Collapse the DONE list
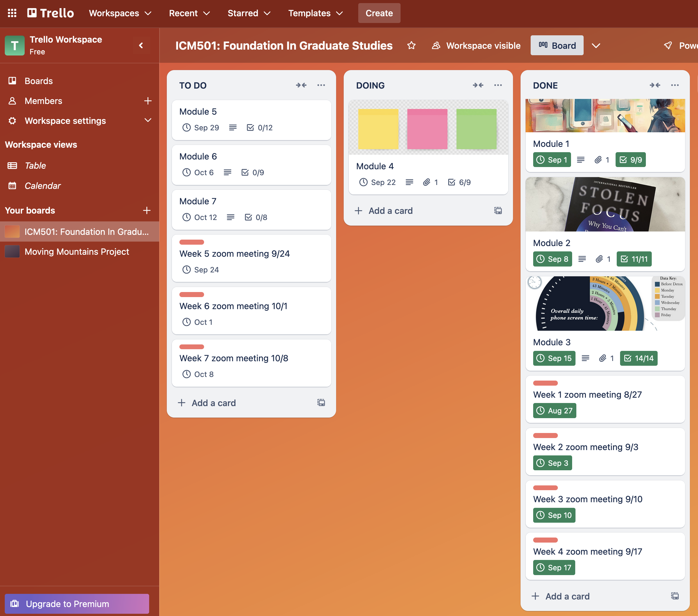The height and width of the screenshot is (616, 698). click(655, 85)
